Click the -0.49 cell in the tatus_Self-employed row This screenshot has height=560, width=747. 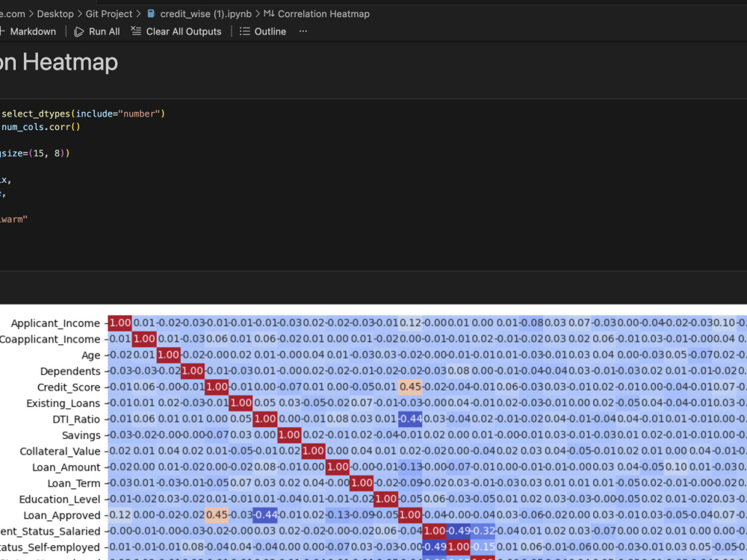pyautogui.click(x=435, y=547)
